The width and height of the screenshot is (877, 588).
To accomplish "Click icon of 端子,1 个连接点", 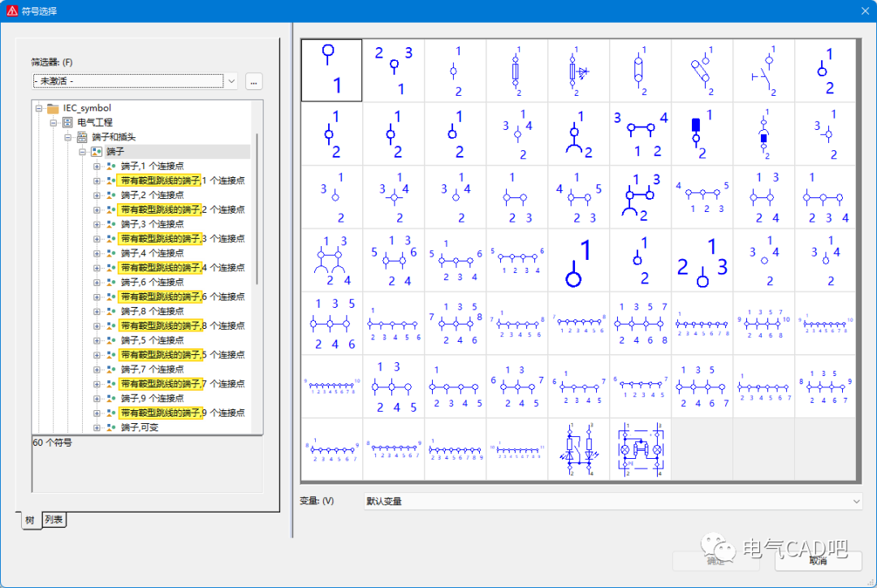I will pyautogui.click(x=110, y=166).
